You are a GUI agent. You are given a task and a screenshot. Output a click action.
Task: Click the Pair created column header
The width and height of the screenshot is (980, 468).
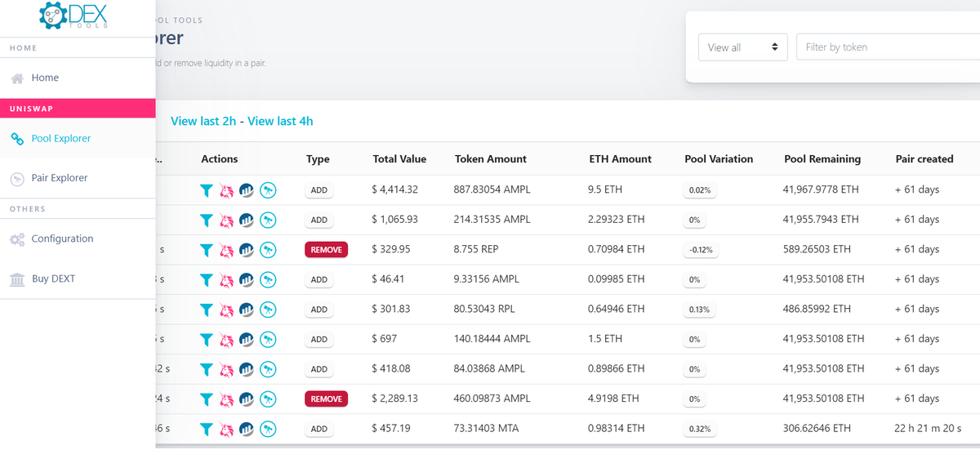[924, 159]
